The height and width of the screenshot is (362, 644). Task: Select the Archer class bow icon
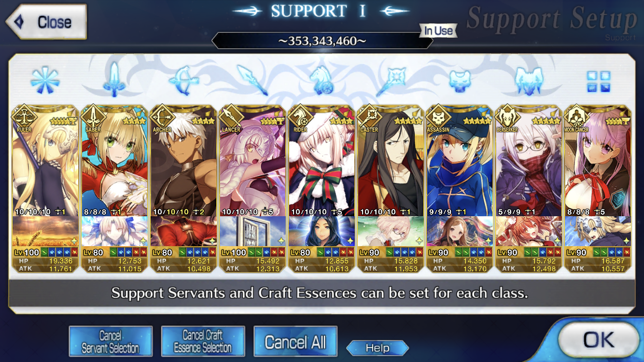pyautogui.click(x=183, y=80)
